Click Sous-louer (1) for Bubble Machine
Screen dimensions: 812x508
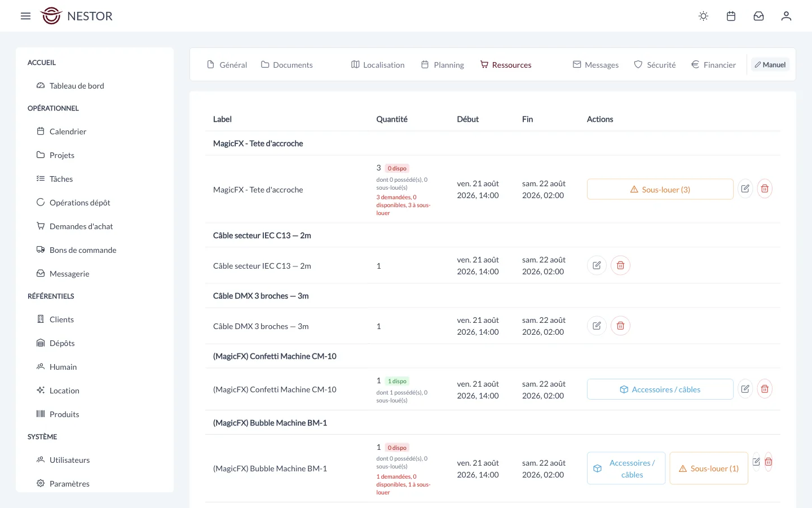709,468
